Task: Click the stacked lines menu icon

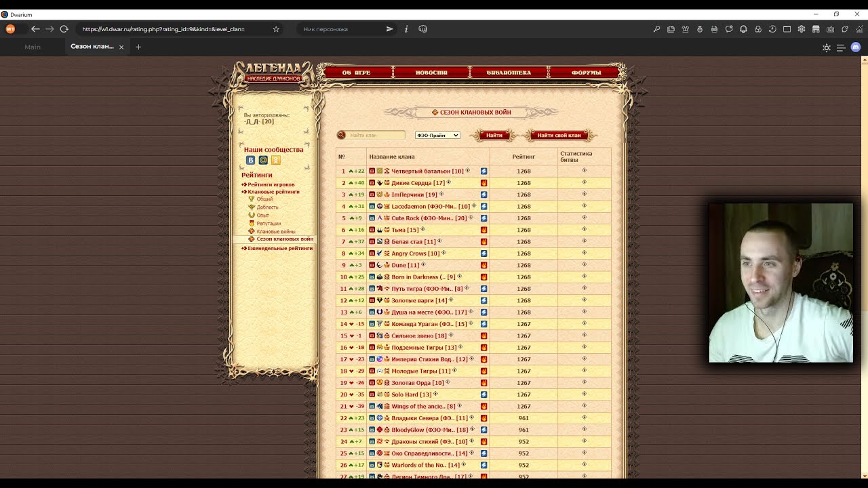Action: pyautogui.click(x=841, y=47)
